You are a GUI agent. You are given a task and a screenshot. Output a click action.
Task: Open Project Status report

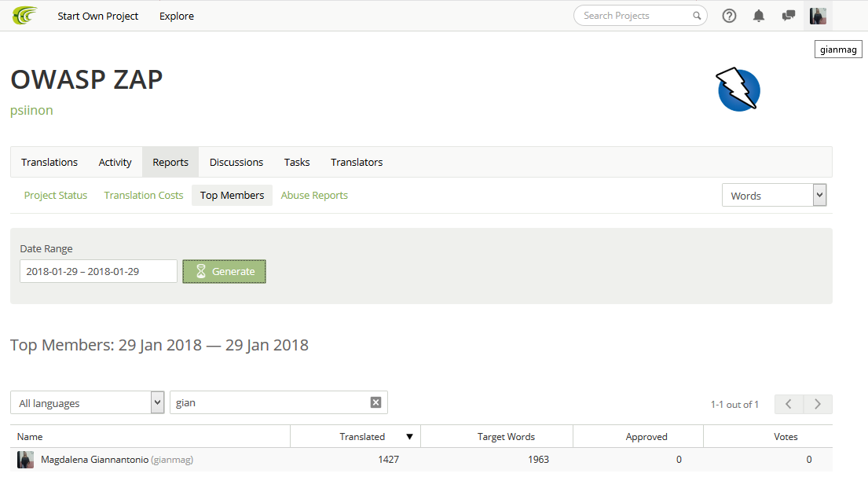click(55, 196)
